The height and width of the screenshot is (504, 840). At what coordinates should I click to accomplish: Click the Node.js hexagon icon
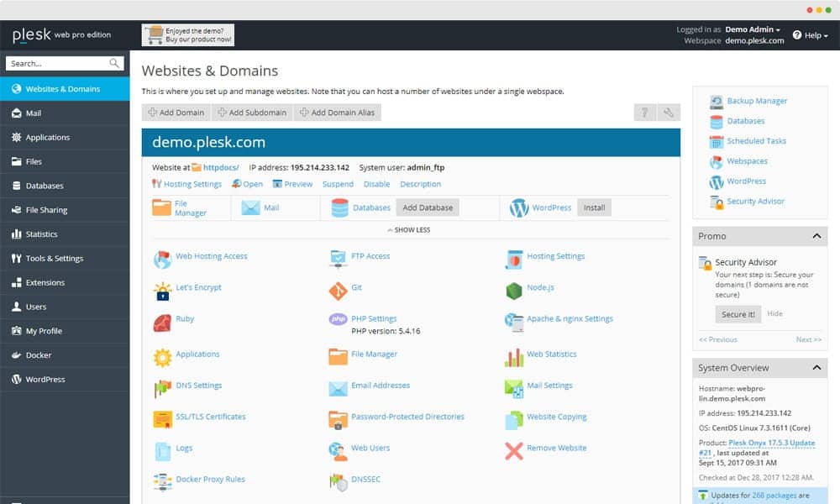click(514, 291)
